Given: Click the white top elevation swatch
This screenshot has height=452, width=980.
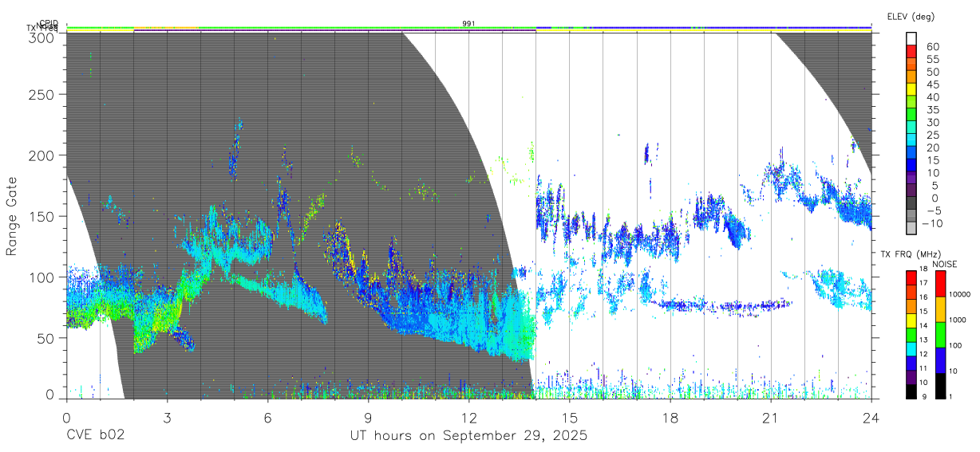Looking at the screenshot, I should [x=911, y=39].
